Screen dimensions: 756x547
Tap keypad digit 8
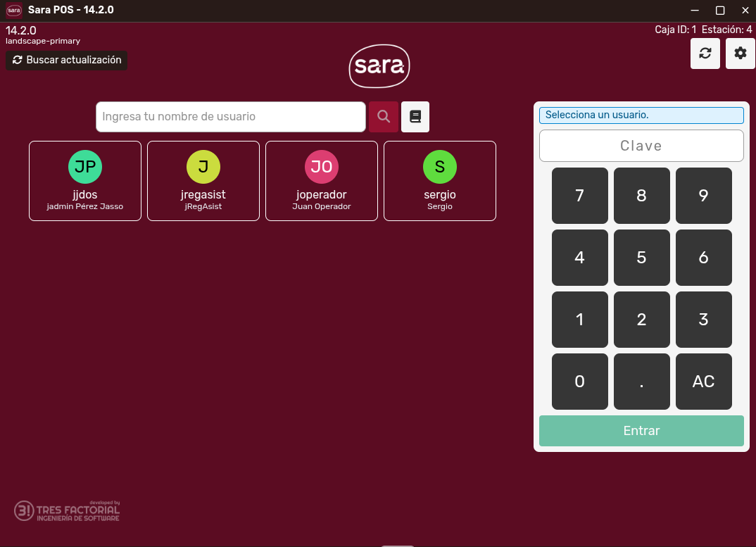[642, 196]
